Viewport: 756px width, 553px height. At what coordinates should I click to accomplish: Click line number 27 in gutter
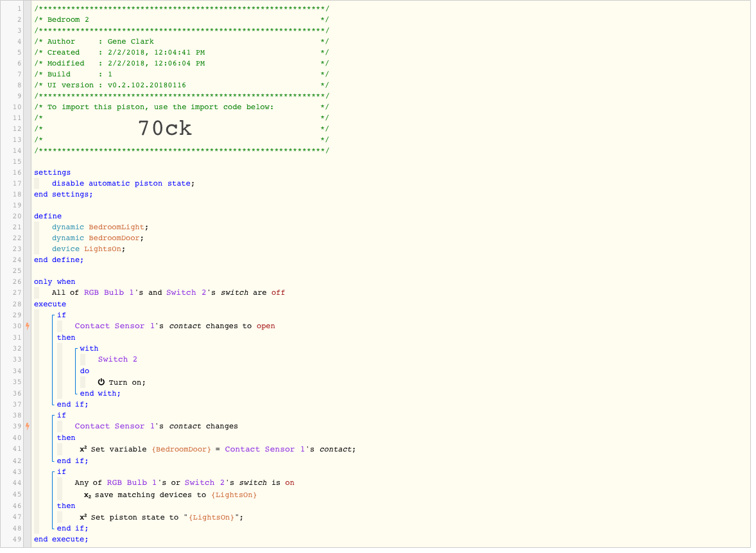(x=17, y=292)
